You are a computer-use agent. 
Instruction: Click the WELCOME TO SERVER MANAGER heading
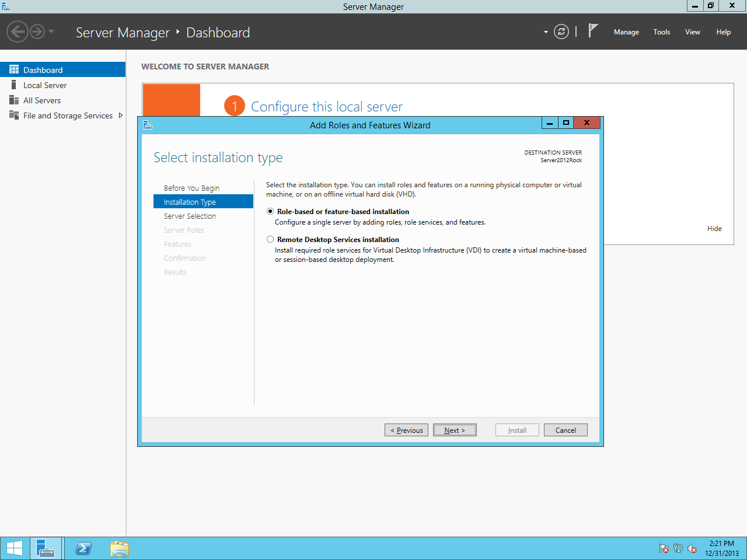205,66
